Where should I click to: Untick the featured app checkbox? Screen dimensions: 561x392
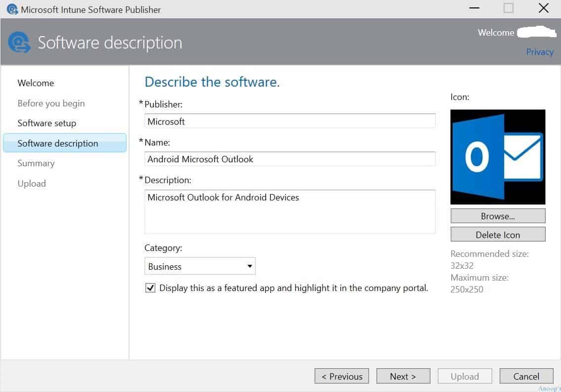click(150, 288)
